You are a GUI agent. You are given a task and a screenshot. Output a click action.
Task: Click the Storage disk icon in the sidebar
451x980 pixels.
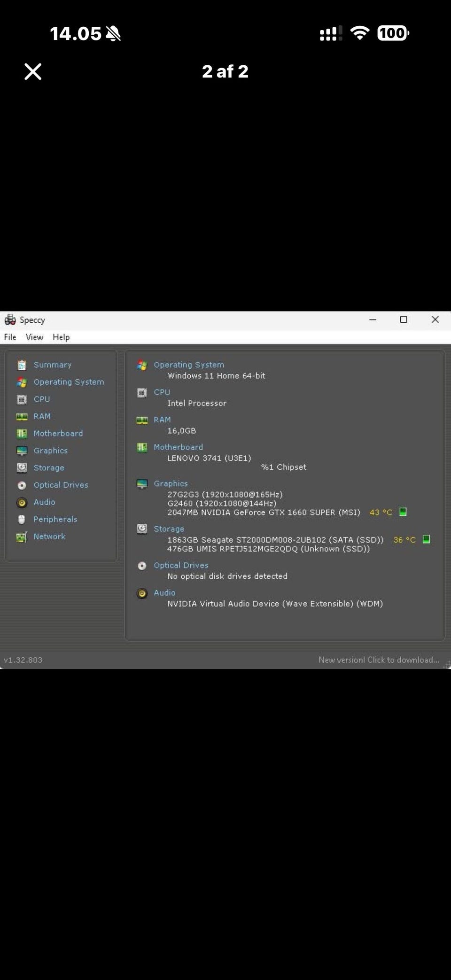22,467
